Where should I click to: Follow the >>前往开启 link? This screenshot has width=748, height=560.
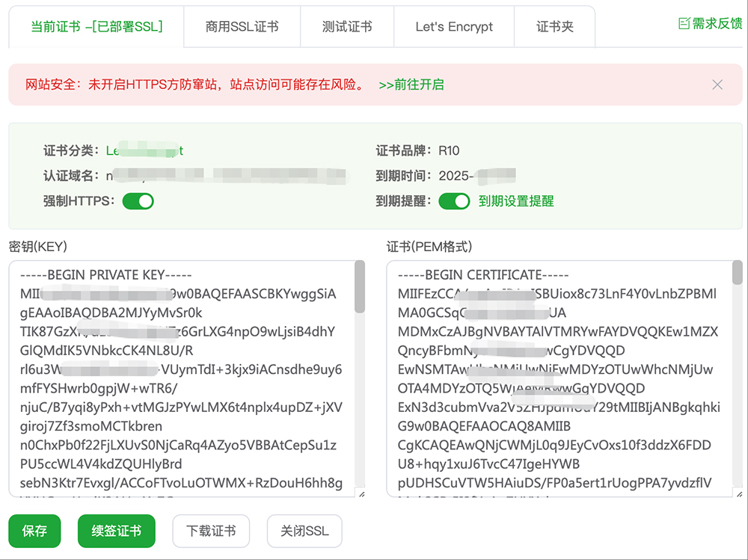click(x=411, y=84)
